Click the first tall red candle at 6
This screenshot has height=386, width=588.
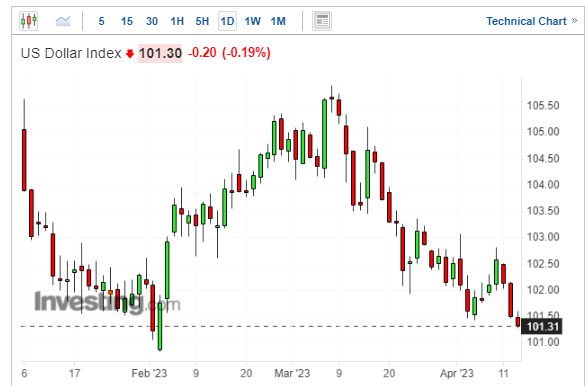pyautogui.click(x=24, y=160)
